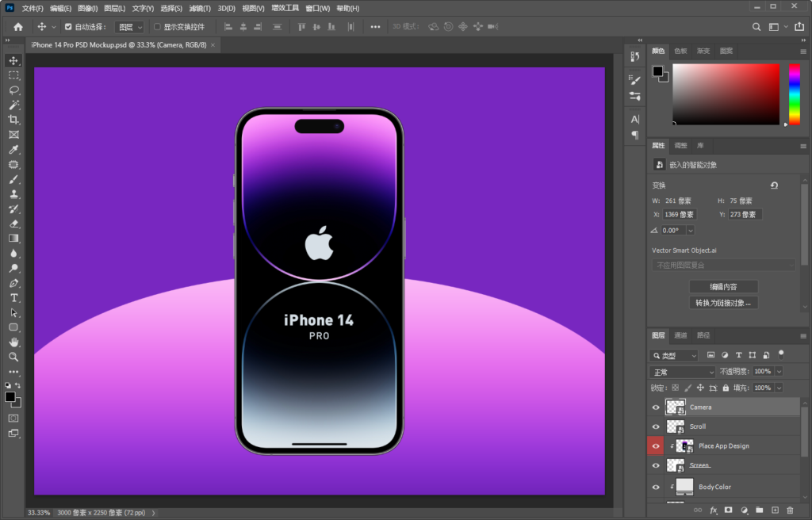
Task: Toggle the 自动选择 checkbox
Action: point(68,27)
